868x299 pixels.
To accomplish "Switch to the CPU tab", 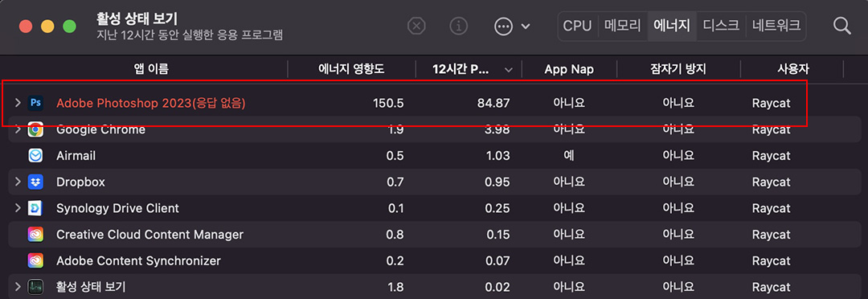I will 577,26.
